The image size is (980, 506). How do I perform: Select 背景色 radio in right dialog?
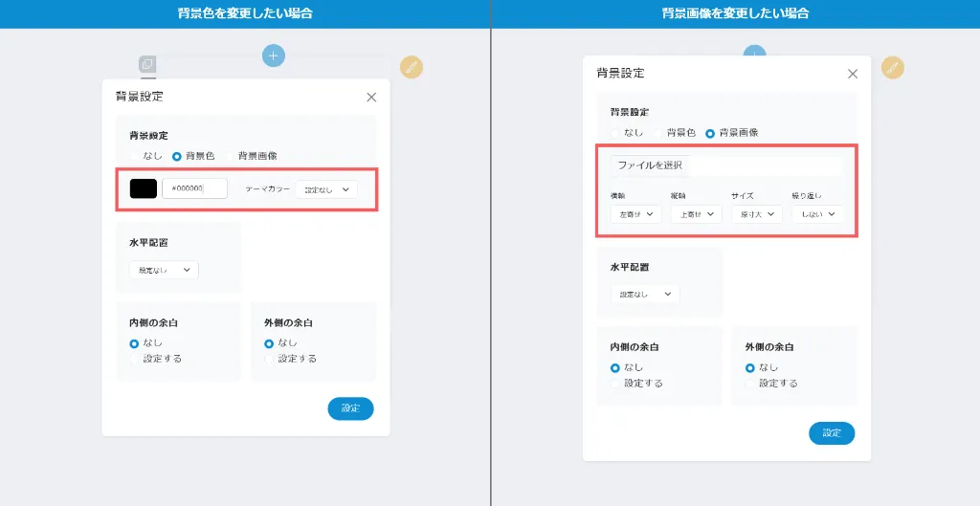[x=658, y=133]
